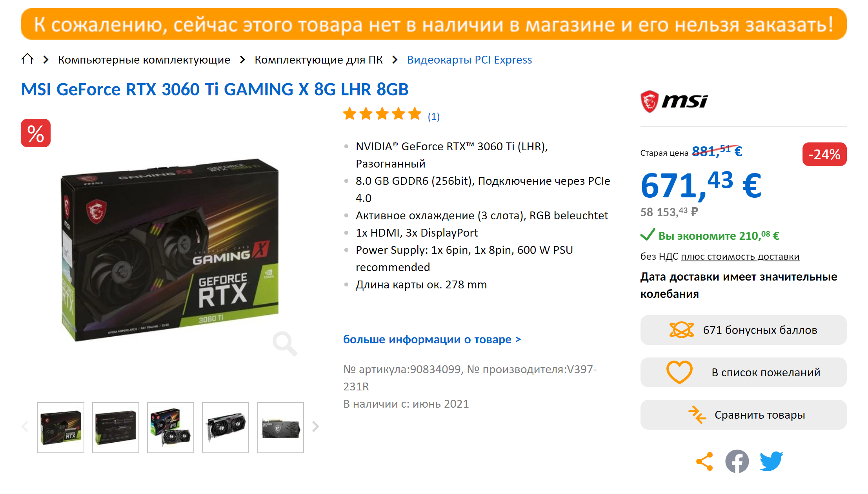Open 'больше информации о товаре' link
This screenshot has height=494, width=868.
pos(432,339)
